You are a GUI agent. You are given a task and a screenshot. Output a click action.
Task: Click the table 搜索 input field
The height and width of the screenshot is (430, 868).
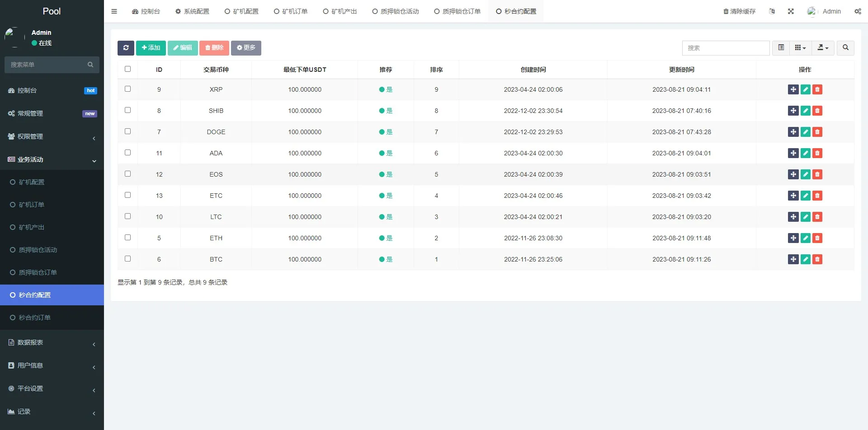pos(726,48)
